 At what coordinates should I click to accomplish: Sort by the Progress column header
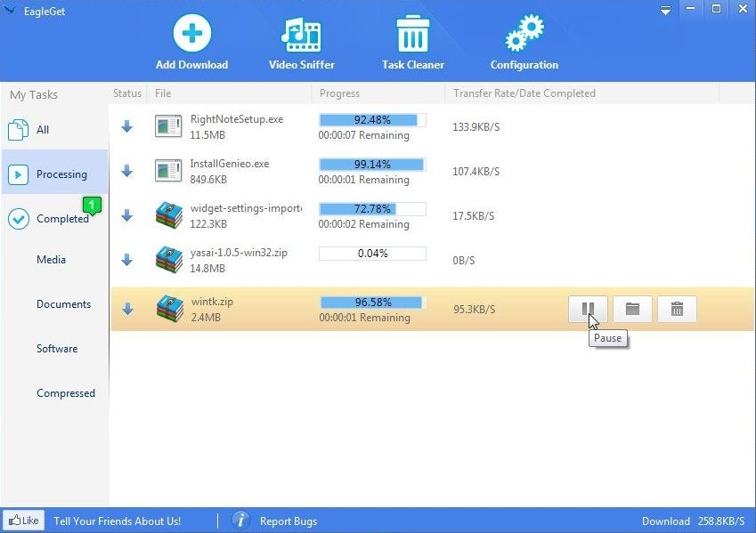click(339, 93)
